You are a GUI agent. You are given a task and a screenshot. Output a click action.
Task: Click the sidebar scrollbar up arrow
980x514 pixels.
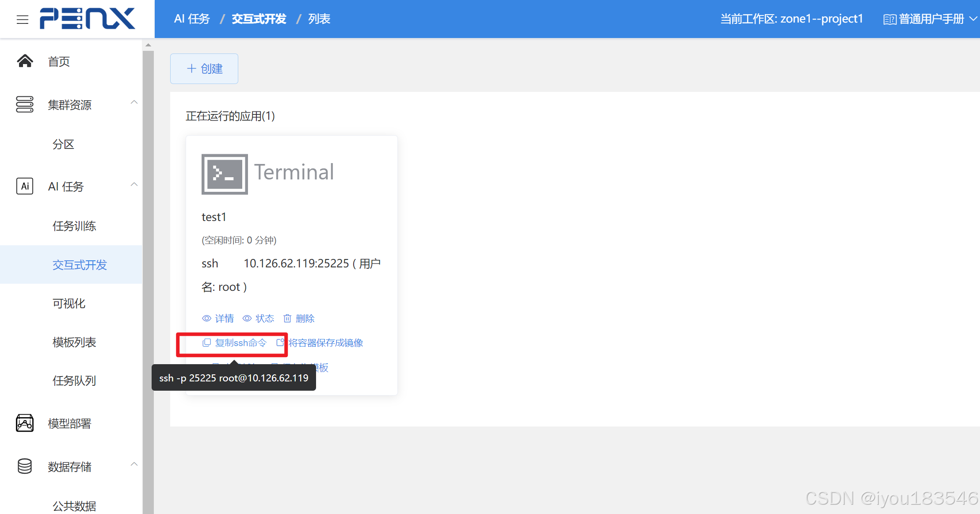click(x=149, y=45)
